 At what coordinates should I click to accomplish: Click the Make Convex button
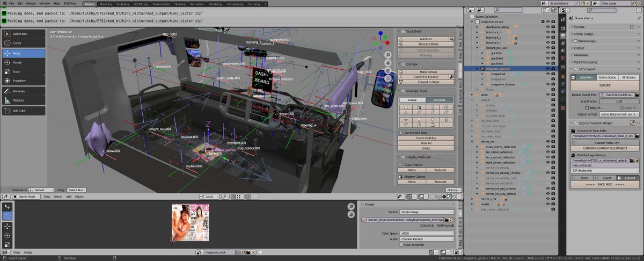click(x=426, y=71)
